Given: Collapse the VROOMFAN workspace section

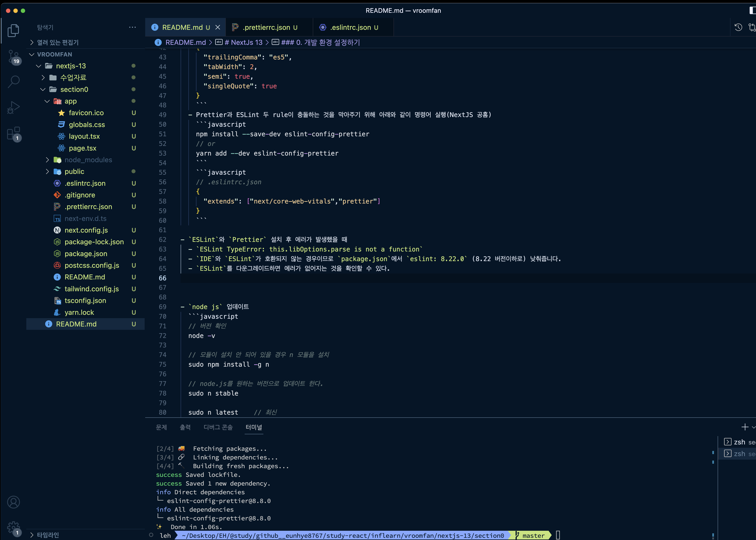Looking at the screenshot, I should [x=54, y=54].
